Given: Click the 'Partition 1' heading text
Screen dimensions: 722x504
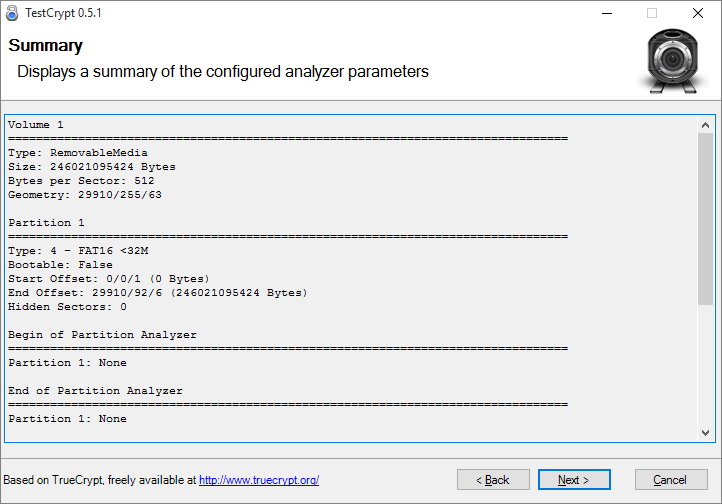Looking at the screenshot, I should pyautogui.click(x=46, y=223).
